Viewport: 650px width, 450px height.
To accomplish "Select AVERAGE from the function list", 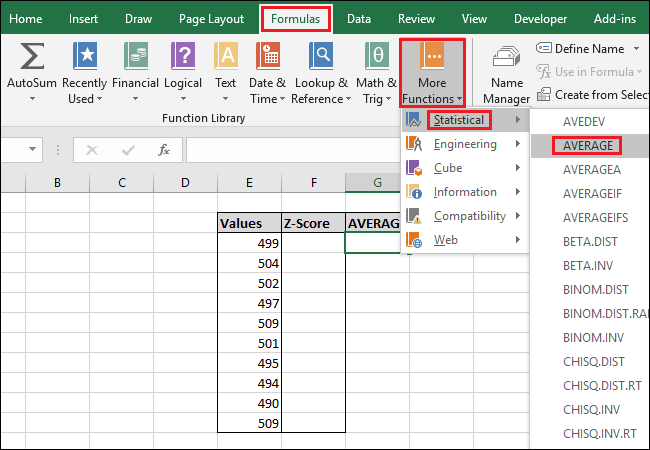I will pos(588,145).
